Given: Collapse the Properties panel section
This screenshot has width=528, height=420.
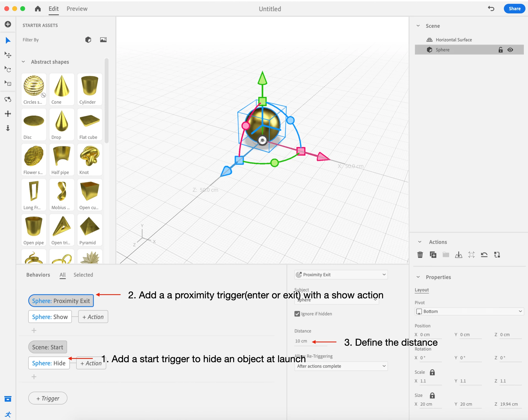Looking at the screenshot, I should [418, 277].
